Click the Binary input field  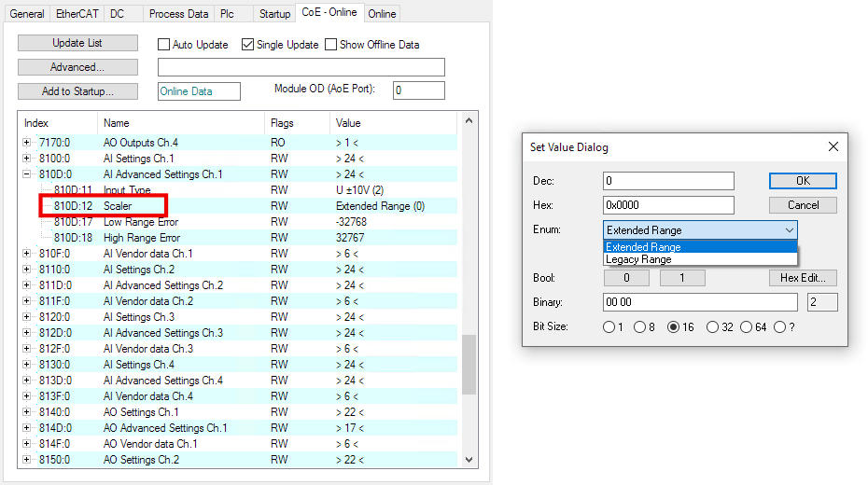pos(700,302)
